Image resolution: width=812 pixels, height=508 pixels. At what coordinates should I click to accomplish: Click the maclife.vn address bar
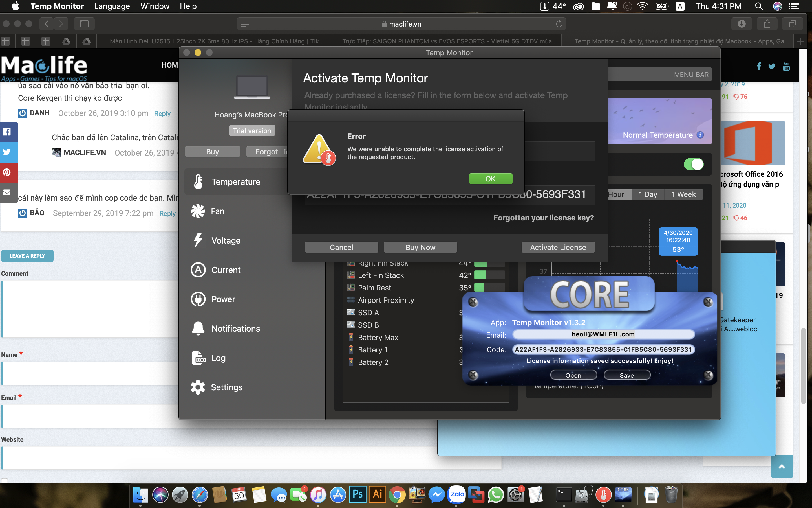pyautogui.click(x=401, y=23)
